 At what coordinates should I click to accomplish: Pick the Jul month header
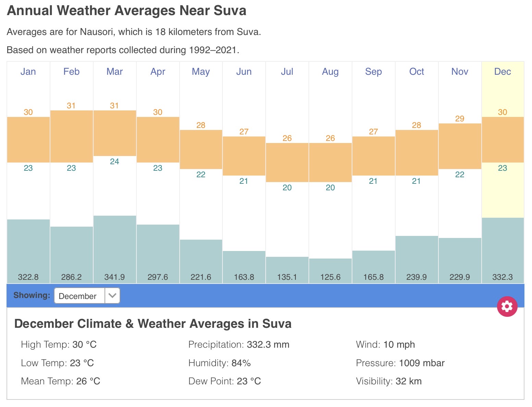point(287,72)
